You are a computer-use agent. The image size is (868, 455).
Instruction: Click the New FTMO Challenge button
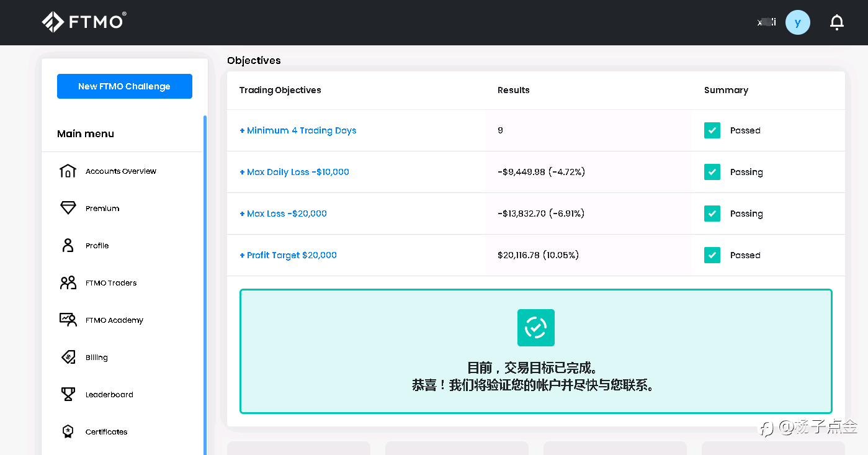coord(125,86)
